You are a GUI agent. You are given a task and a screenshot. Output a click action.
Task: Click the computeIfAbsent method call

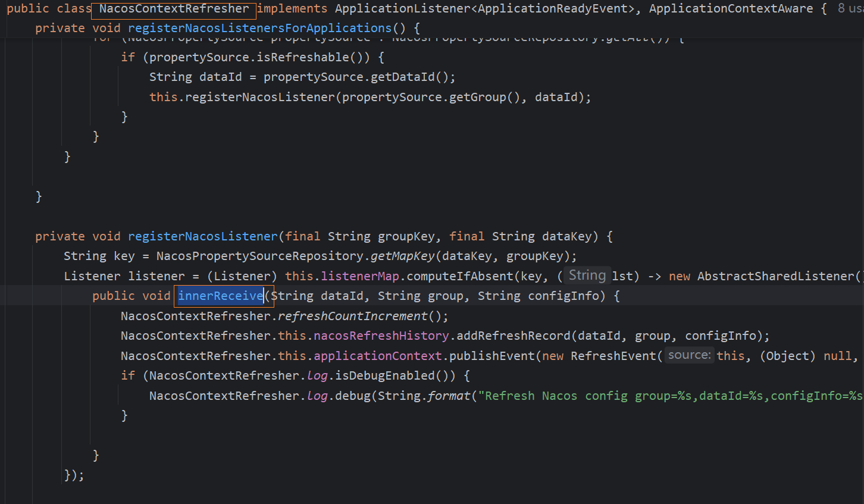[460, 276]
